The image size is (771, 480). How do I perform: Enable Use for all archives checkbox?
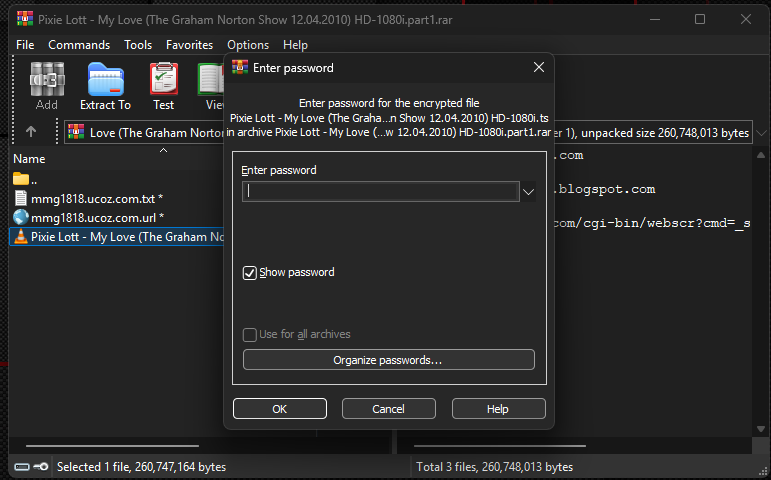tap(250, 335)
